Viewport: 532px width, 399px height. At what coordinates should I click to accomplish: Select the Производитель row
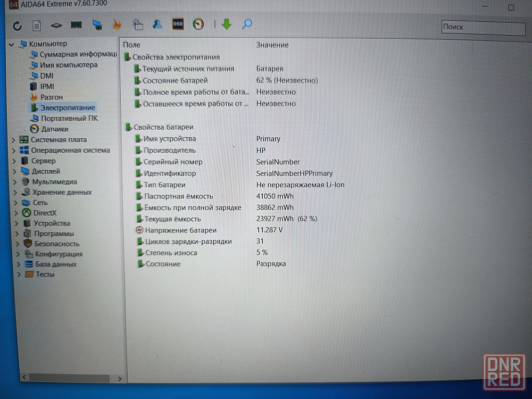tap(200, 151)
